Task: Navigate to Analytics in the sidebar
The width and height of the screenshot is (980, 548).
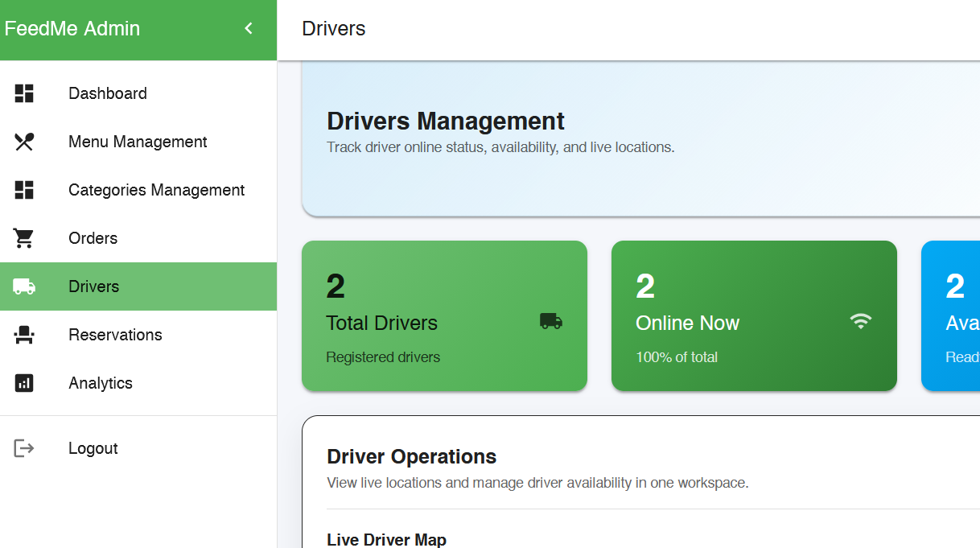Action: coord(101,383)
